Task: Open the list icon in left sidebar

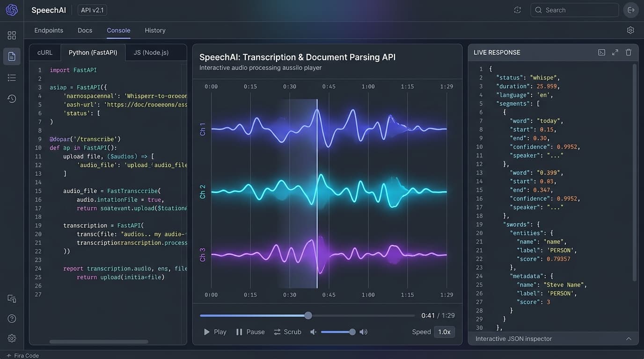Action: [x=12, y=78]
